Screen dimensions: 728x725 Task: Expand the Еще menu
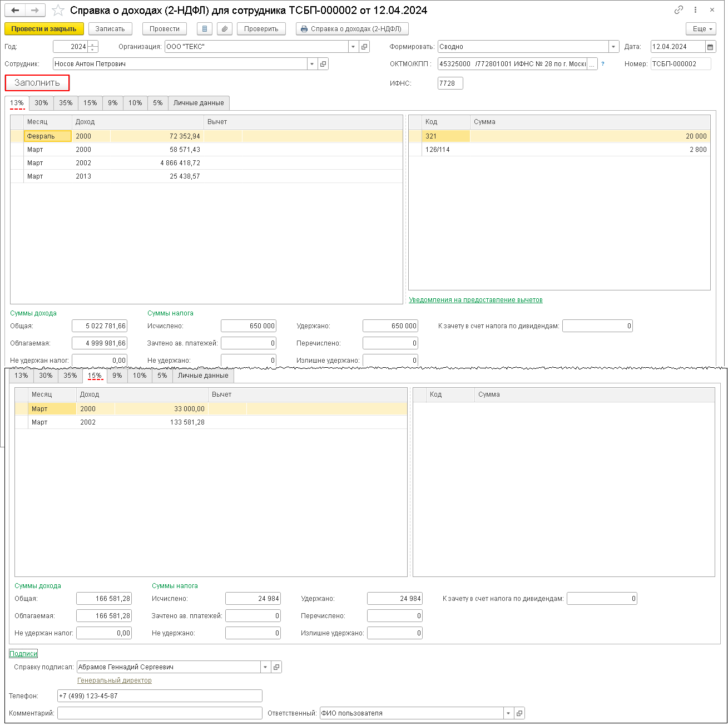tap(701, 29)
